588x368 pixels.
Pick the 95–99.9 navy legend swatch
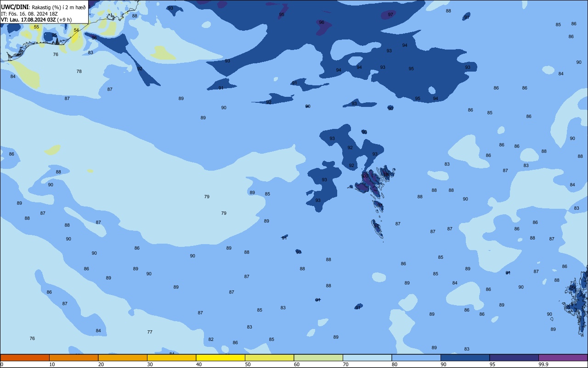tap(514, 357)
